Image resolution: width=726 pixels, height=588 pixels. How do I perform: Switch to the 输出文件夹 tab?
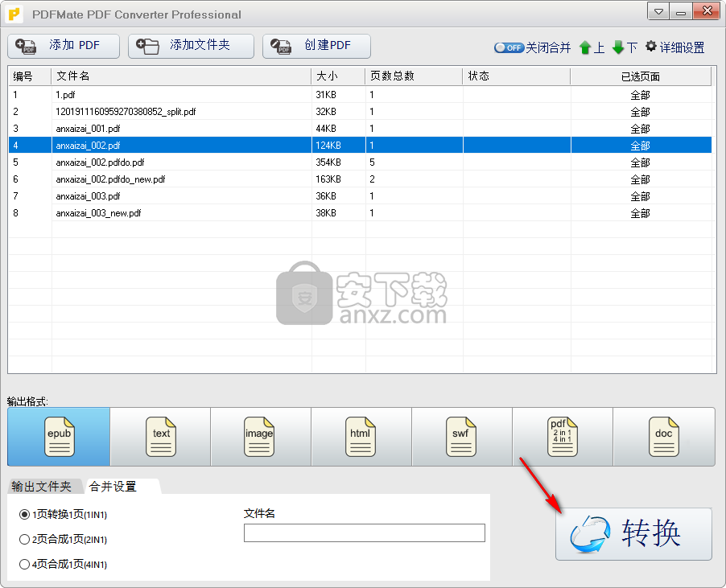coord(41,486)
